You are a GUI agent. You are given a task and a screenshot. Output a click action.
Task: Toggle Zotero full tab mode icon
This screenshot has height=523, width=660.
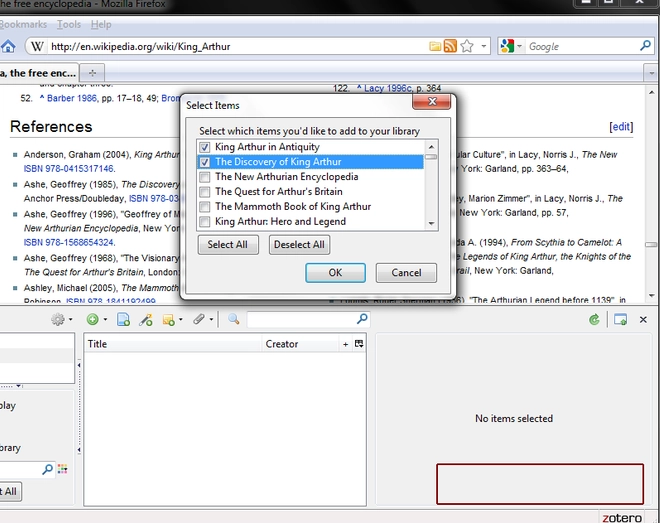[620, 320]
